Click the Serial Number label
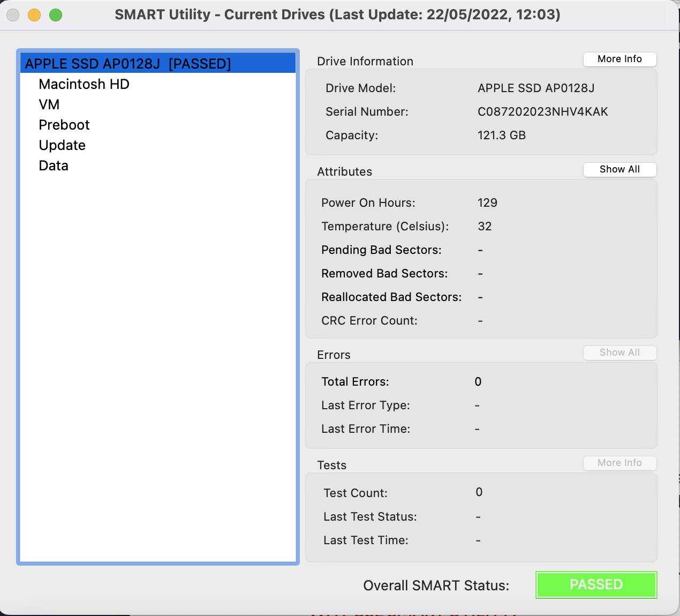This screenshot has width=680, height=616. [x=367, y=111]
